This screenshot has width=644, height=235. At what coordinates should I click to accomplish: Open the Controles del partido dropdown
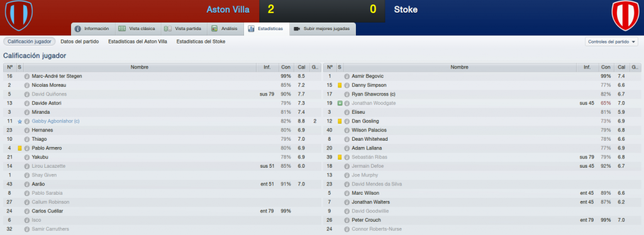pyautogui.click(x=611, y=42)
